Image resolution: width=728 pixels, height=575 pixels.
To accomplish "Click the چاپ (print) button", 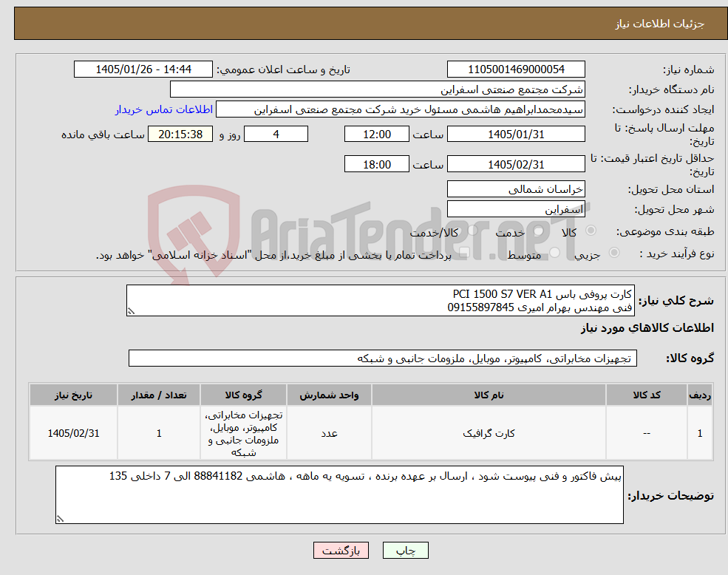I will tap(405, 551).
